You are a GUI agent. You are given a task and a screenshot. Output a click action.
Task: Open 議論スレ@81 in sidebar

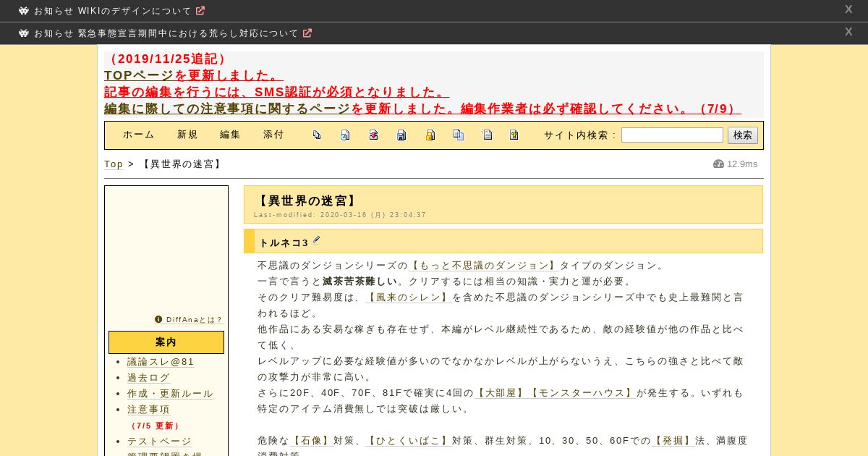pos(161,361)
